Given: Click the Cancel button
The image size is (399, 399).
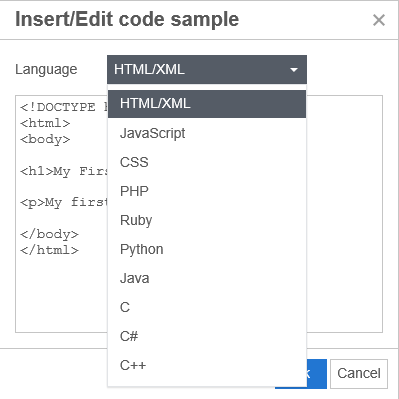Looking at the screenshot, I should click(359, 374).
